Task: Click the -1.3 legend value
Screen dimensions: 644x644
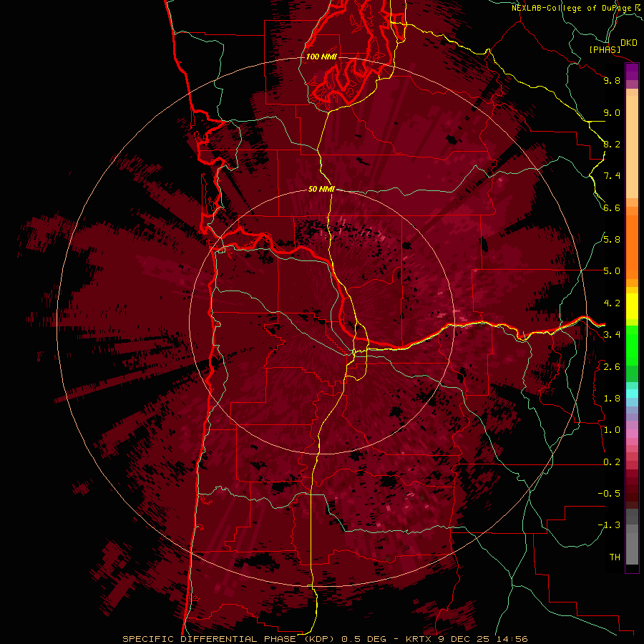Action: (609, 525)
